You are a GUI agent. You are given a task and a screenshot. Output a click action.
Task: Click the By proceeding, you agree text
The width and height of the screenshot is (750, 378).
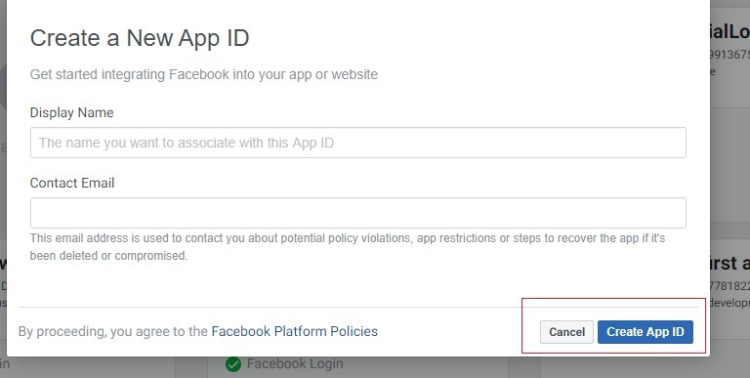coord(113,331)
